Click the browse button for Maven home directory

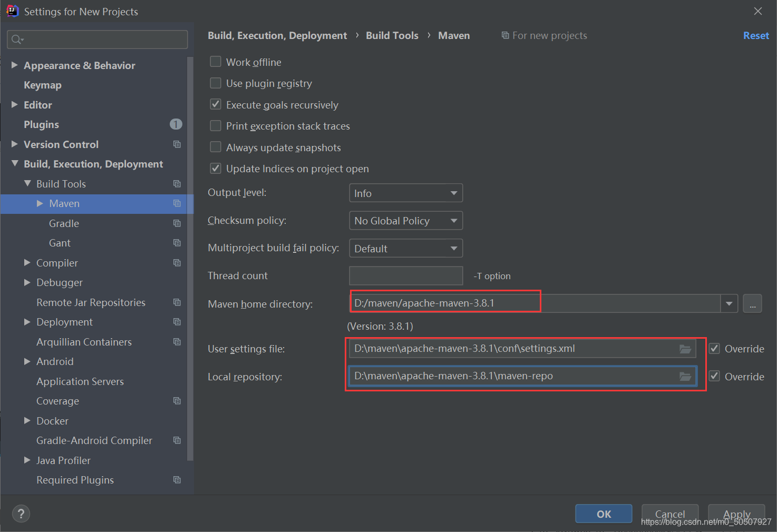[752, 303]
